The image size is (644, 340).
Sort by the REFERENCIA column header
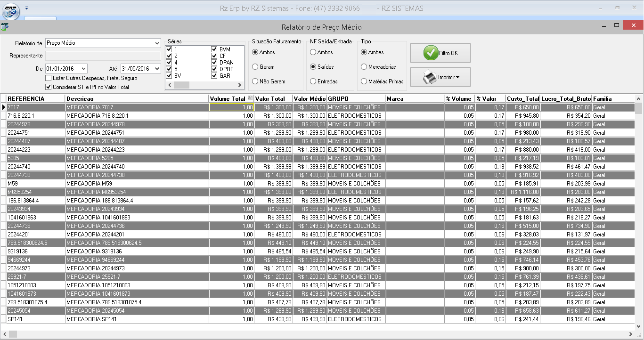coord(35,99)
